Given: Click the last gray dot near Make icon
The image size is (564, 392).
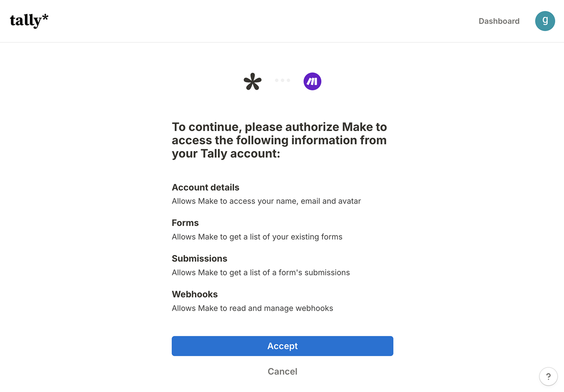Looking at the screenshot, I should 288,80.
